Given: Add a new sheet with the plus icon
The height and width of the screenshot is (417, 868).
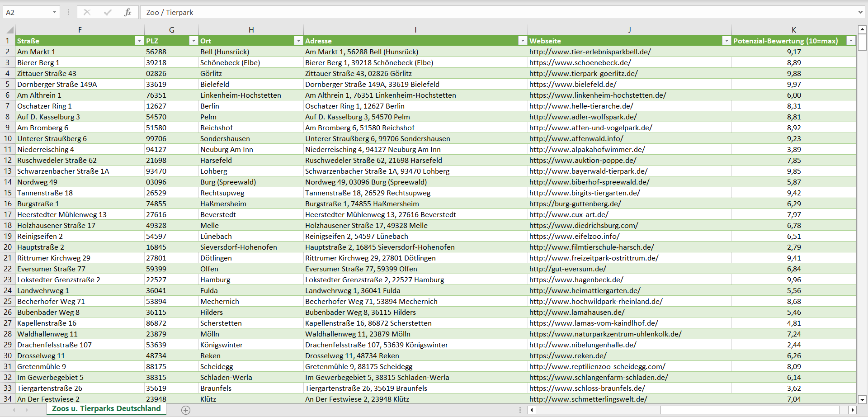Looking at the screenshot, I should [186, 410].
